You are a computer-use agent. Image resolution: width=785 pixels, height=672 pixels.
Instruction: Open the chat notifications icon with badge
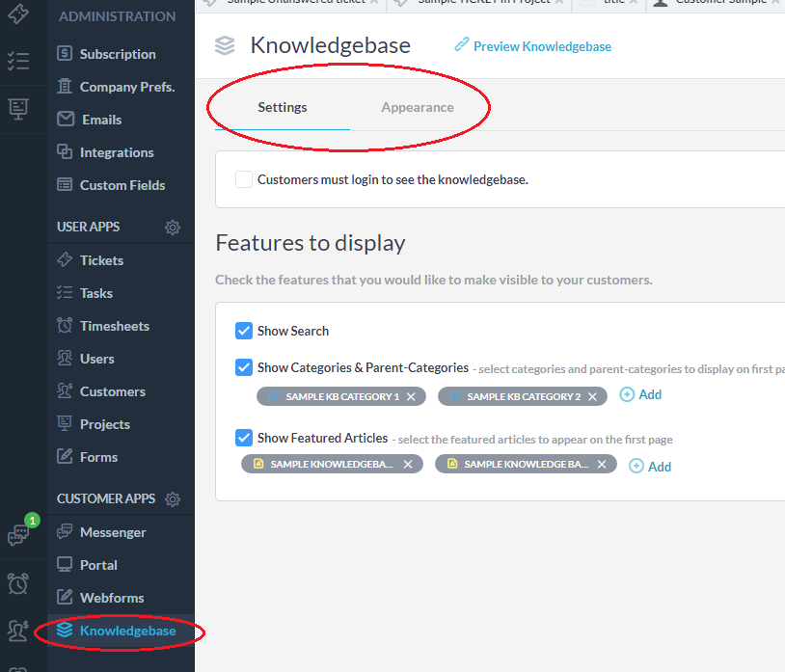(x=18, y=535)
